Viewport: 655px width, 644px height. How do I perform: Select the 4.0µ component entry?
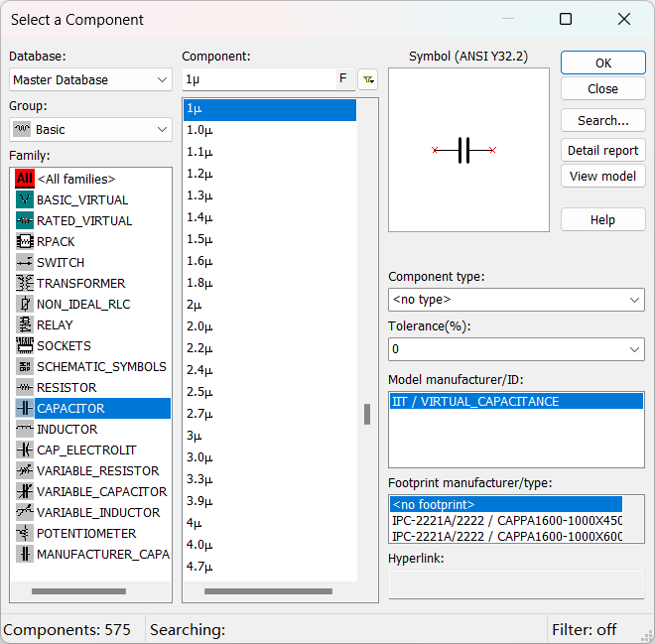click(270, 545)
